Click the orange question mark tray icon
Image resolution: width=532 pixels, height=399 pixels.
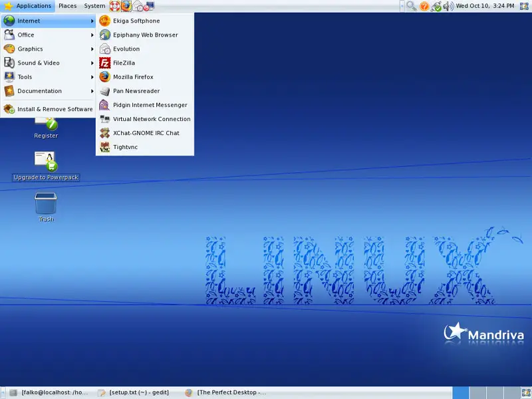424,6
